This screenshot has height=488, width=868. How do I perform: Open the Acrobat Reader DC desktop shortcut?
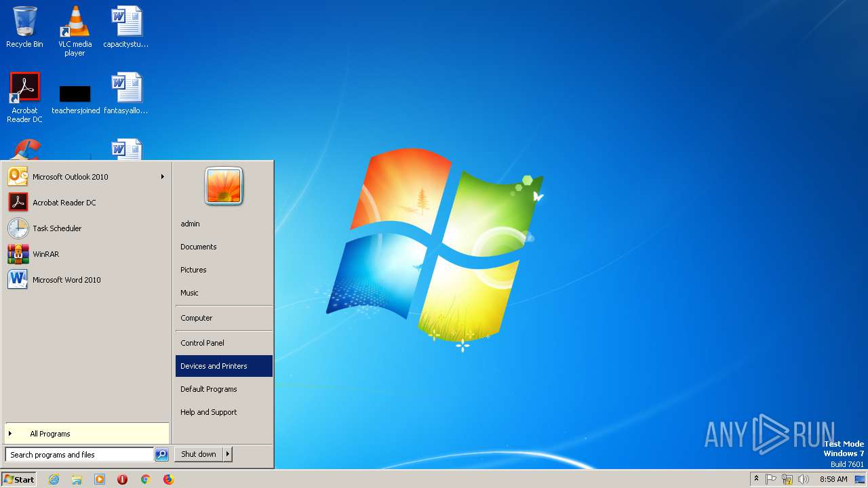[24, 97]
